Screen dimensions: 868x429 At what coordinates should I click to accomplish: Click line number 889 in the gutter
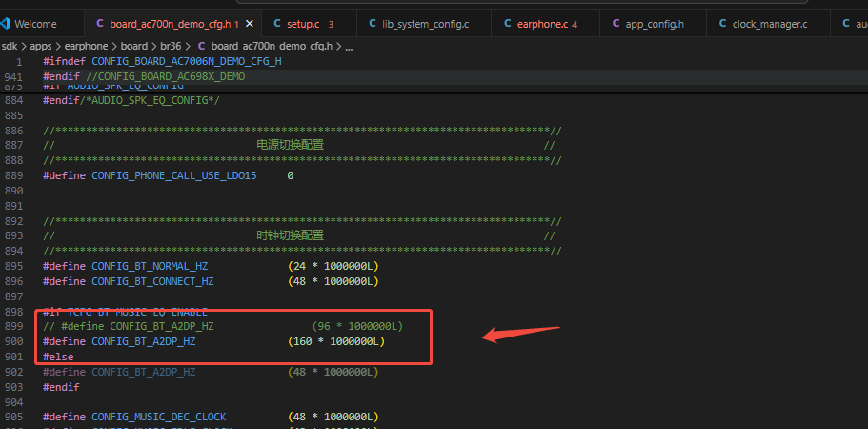click(x=13, y=175)
